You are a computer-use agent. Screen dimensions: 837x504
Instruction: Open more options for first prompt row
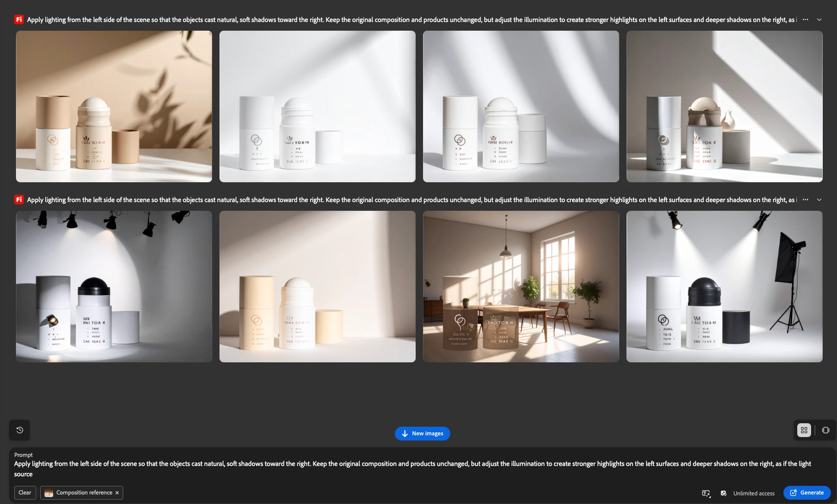tap(805, 19)
